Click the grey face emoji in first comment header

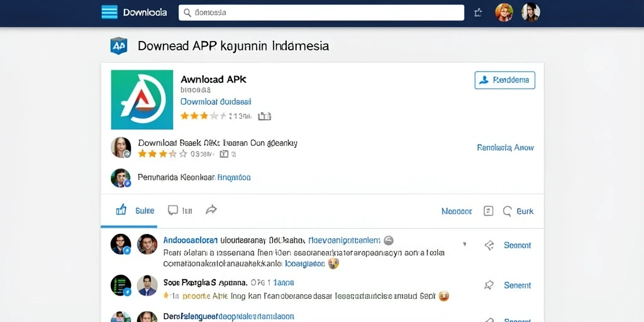coord(388,240)
